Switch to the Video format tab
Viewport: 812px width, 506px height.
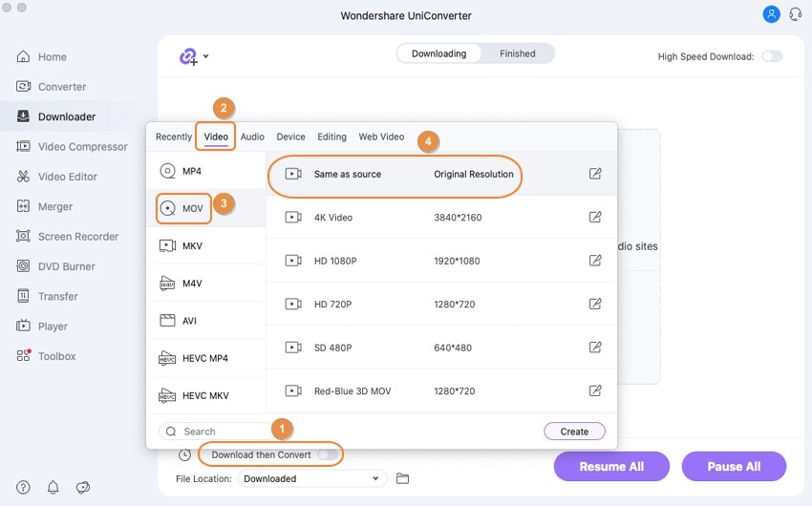click(x=216, y=137)
